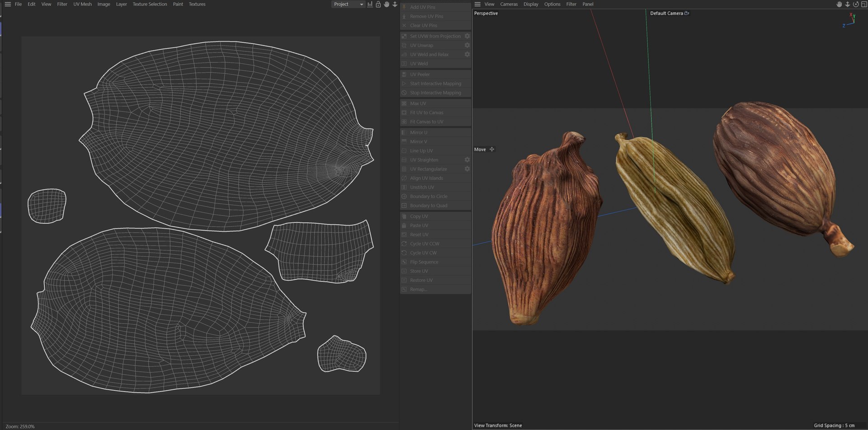Viewport: 868px width, 430px height.
Task: Click Fit UV to Canvas
Action: tap(436, 112)
